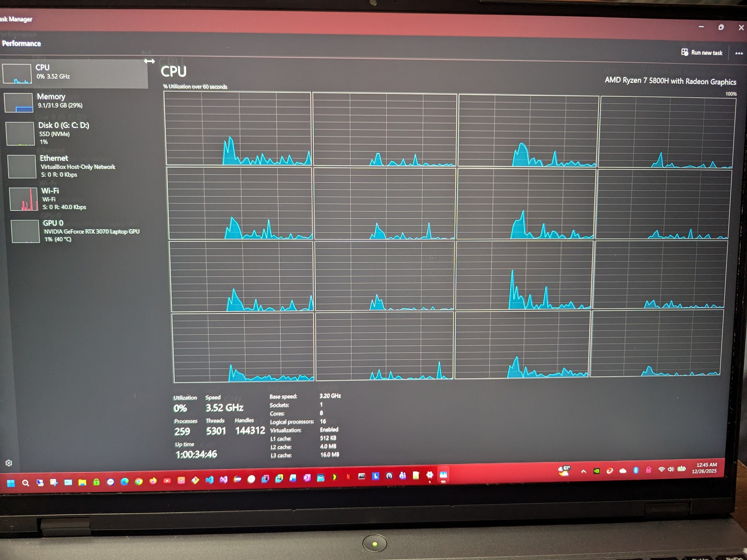Open battery charging tray icon
This screenshot has height=560, width=747.
681,469
